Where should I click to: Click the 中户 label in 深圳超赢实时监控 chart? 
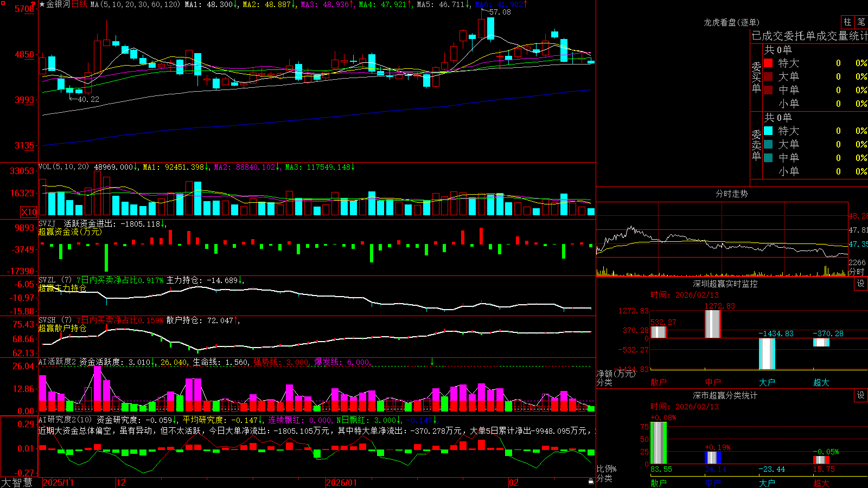pyautogui.click(x=712, y=382)
